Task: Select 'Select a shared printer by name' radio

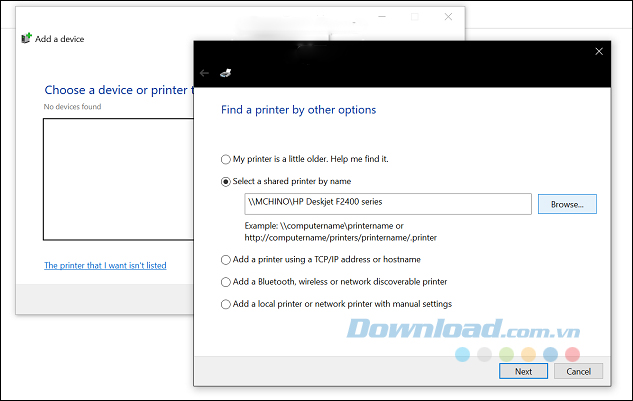Action: (x=226, y=182)
